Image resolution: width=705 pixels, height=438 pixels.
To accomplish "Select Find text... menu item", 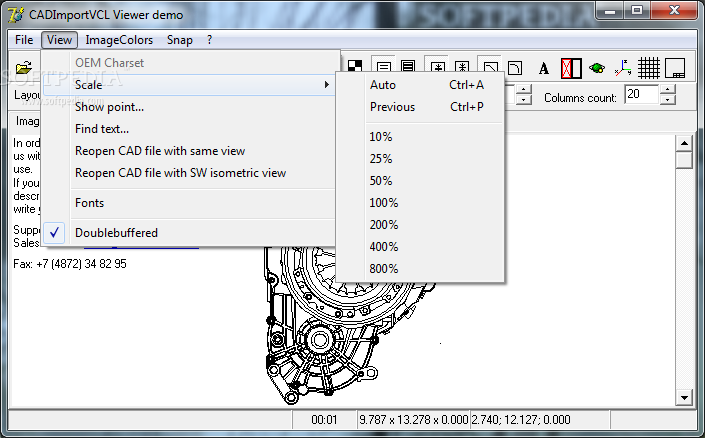I will coord(189,129).
